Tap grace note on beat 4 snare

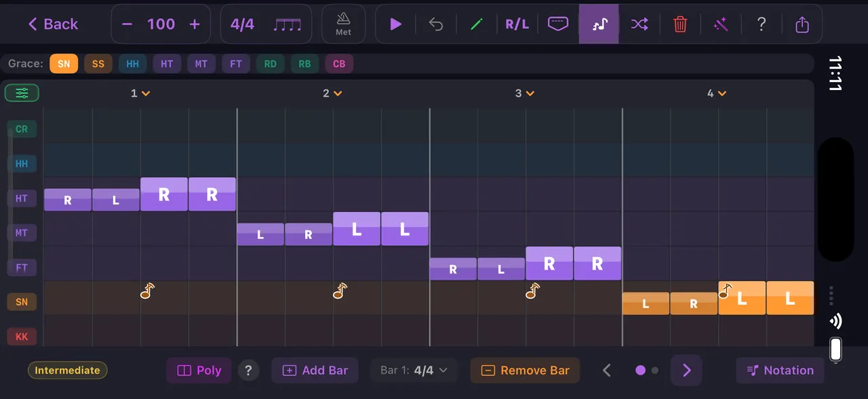(725, 291)
